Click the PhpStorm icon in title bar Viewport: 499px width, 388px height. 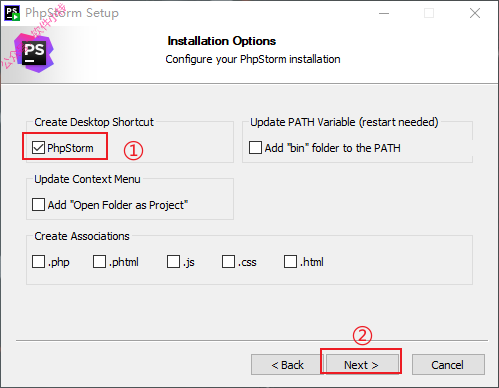coord(12,13)
